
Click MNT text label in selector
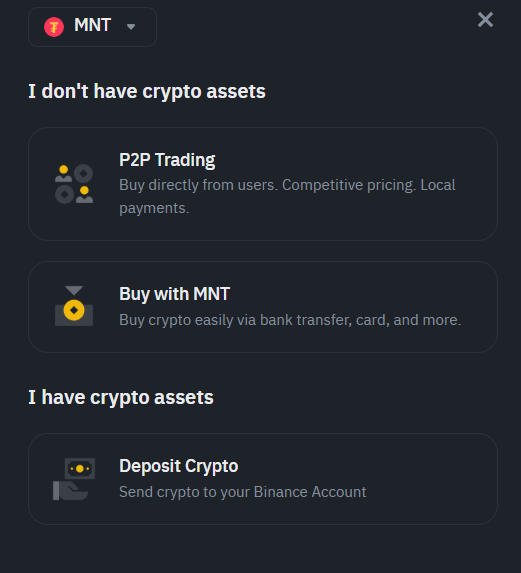pos(92,25)
